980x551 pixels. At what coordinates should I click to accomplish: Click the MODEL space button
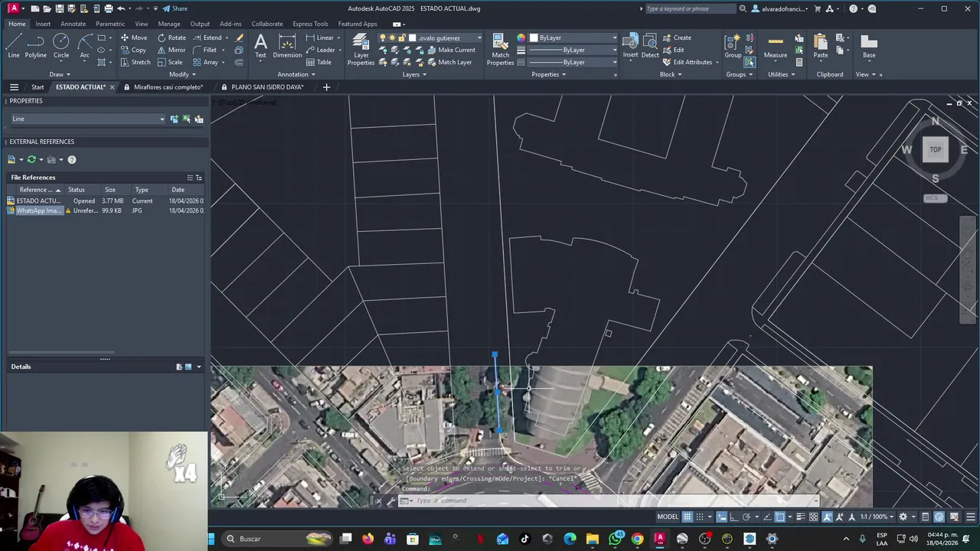[x=668, y=517]
